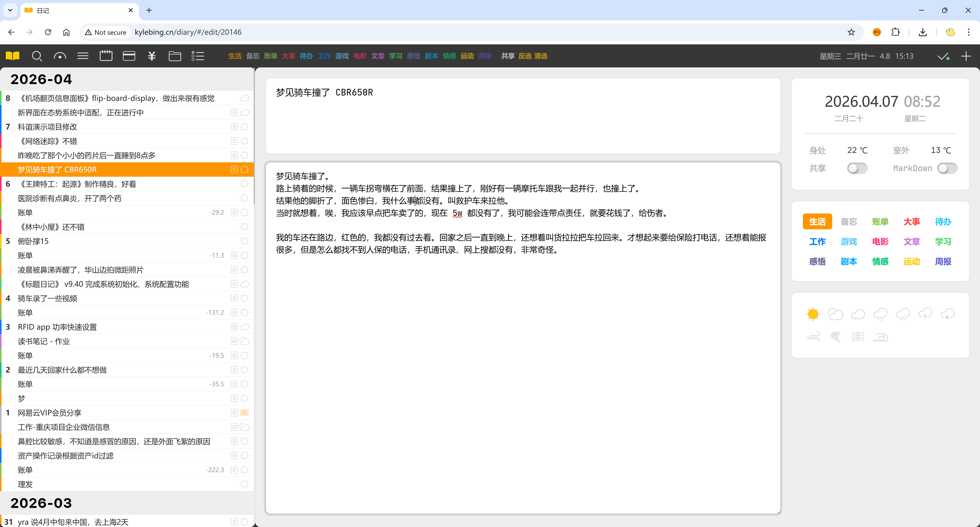Click the save checkmark icon

pyautogui.click(x=944, y=56)
